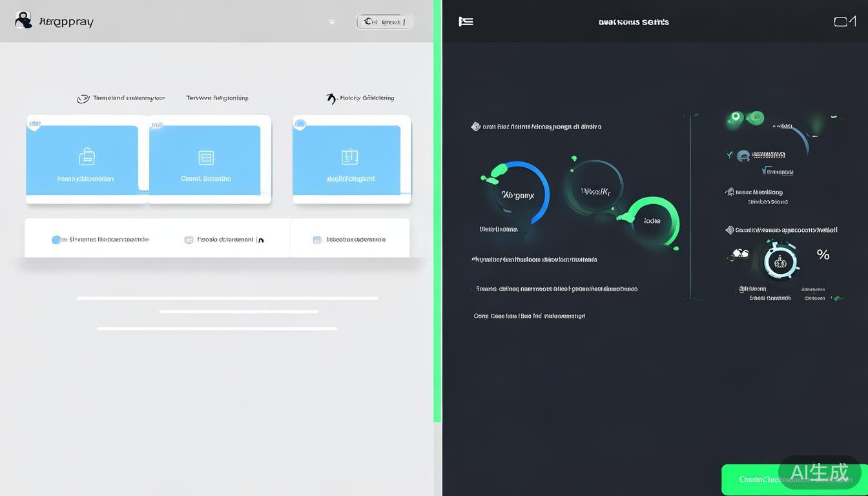Screen dimensions: 868x496
Task: Open the hamburger menu in the dark panel header
Action: point(466,21)
